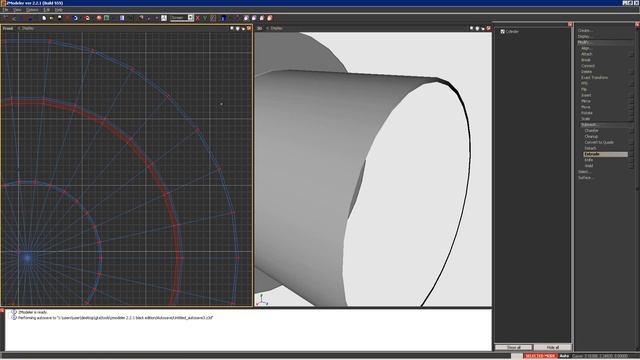Toggle the Cylinder object visibility checkbox
The height and width of the screenshot is (360, 640).
point(502,31)
